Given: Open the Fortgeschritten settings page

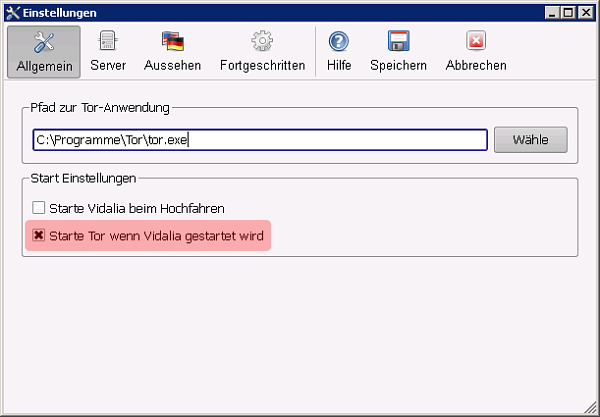Looking at the screenshot, I should point(262,52).
